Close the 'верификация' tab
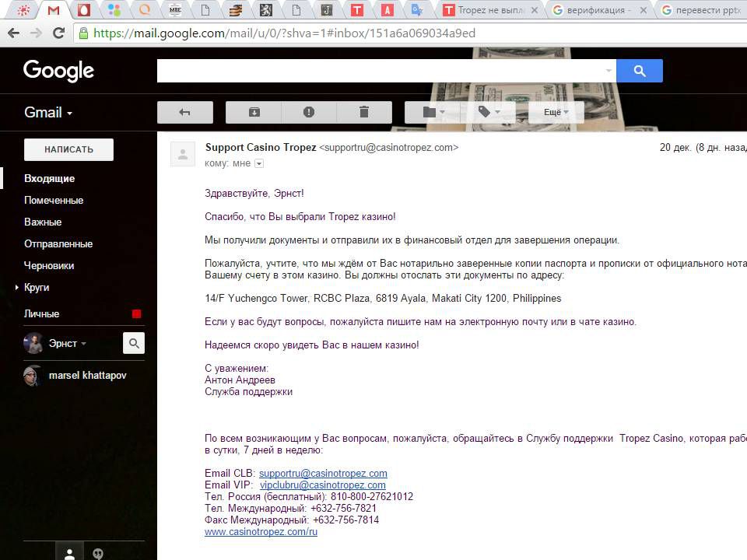The height and width of the screenshot is (560, 747). click(644, 10)
